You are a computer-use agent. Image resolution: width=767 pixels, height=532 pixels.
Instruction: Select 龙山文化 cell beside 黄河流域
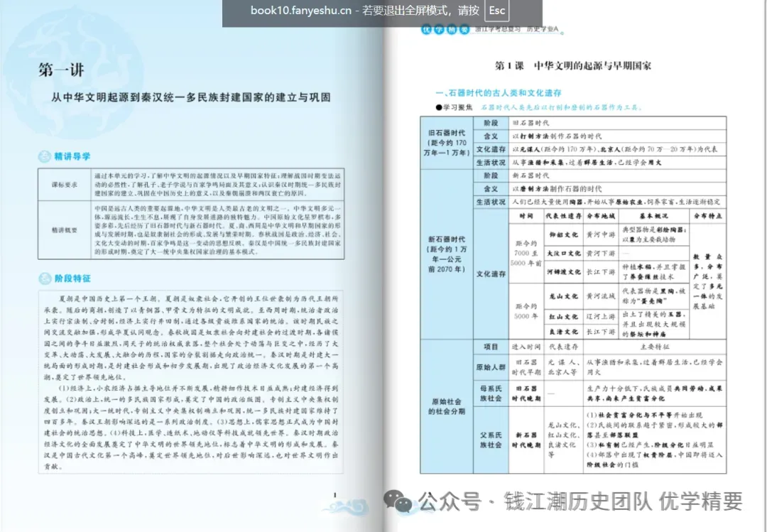coord(564,295)
